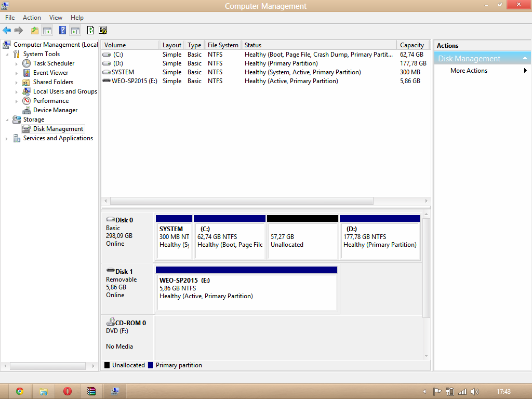Click the volume speaker tray icon
Viewport: 532px width, 399px height.
point(475,392)
